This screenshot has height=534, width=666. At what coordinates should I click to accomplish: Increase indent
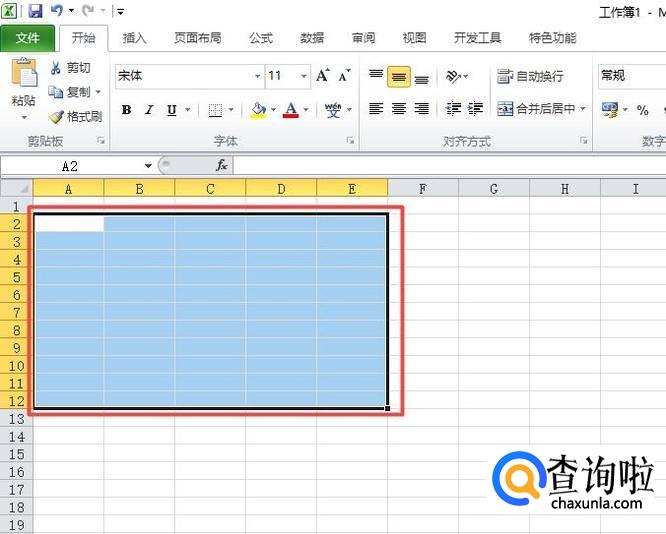(475, 109)
